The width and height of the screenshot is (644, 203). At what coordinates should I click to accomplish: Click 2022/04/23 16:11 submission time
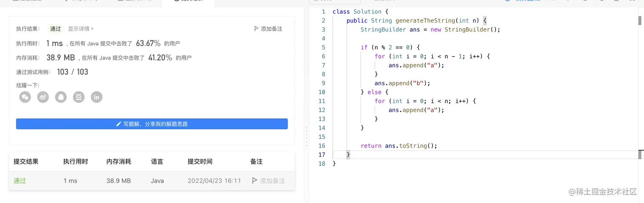214,181
